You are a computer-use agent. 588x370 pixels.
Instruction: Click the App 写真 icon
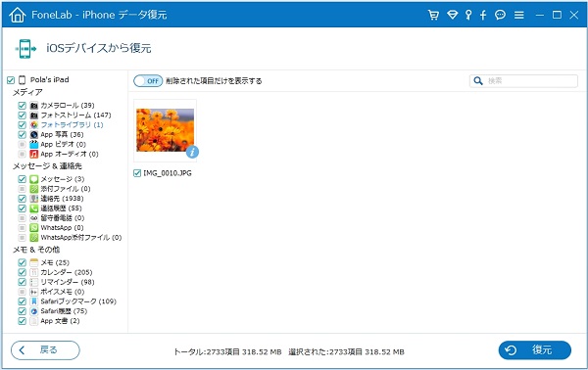click(x=33, y=134)
